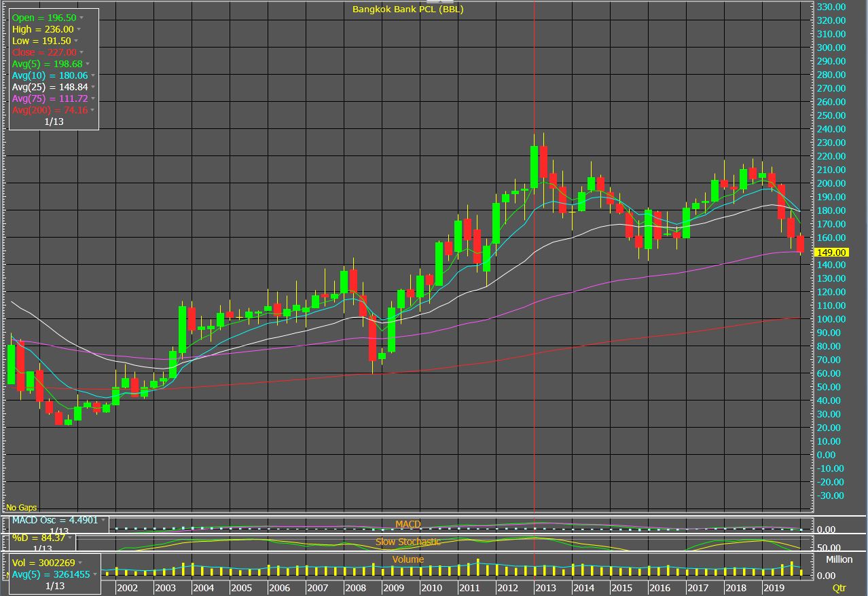The width and height of the screenshot is (868, 596).
Task: Click the 2006 year label
Action: pyautogui.click(x=279, y=588)
